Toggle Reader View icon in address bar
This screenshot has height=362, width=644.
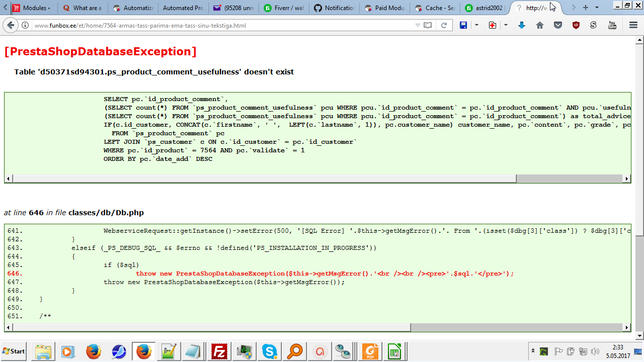pos(428,25)
